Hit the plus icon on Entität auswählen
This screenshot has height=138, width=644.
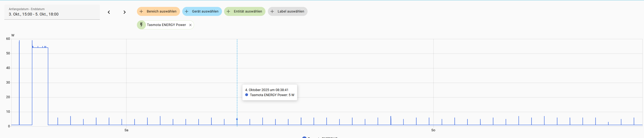click(x=228, y=11)
